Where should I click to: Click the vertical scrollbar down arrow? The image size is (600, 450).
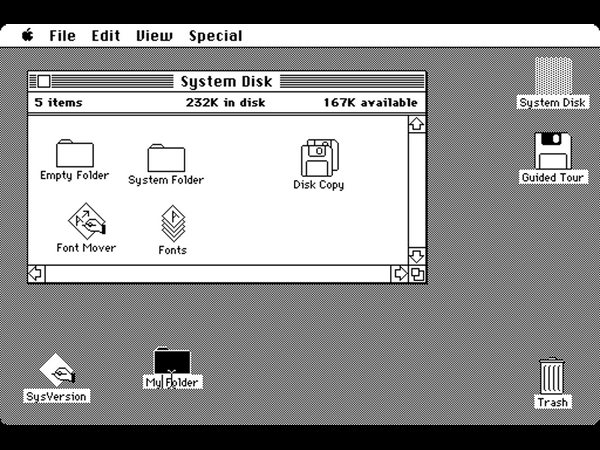417,256
